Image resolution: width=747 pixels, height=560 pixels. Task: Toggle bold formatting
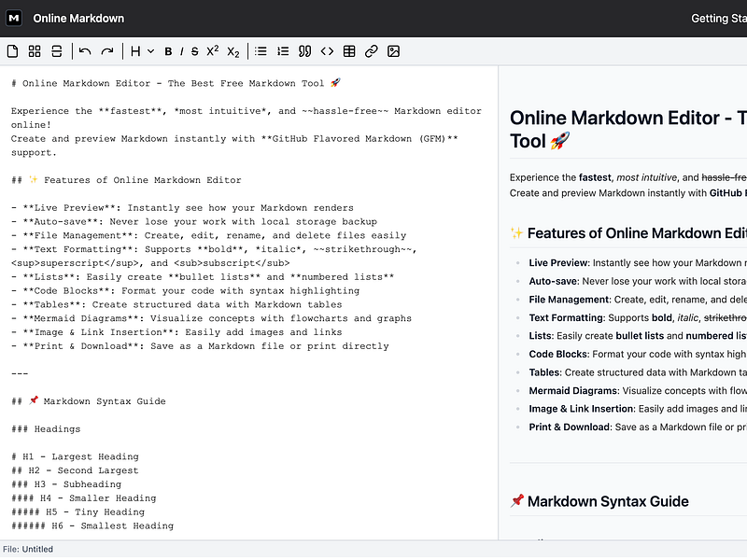click(x=168, y=51)
